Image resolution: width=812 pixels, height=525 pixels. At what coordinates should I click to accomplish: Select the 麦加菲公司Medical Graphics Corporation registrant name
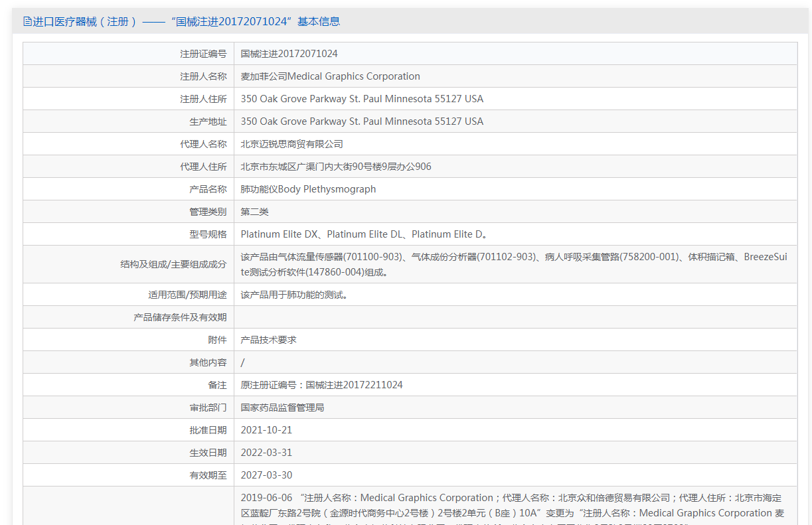coord(330,76)
